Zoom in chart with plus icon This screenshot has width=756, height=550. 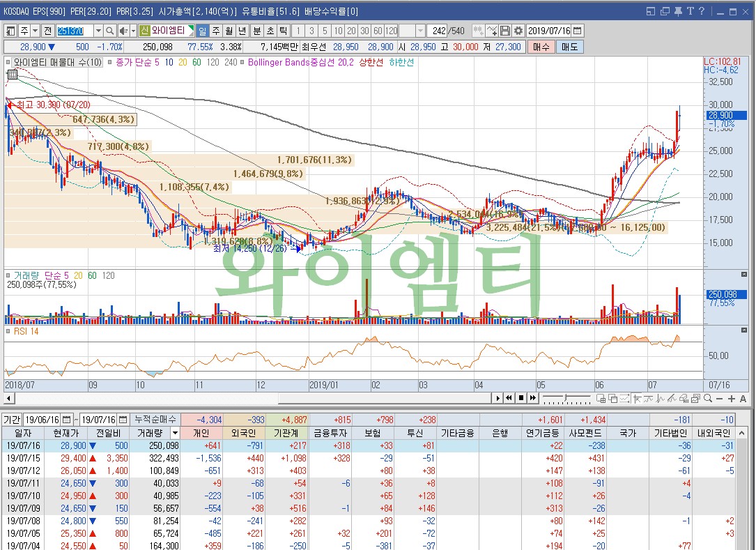(x=732, y=399)
